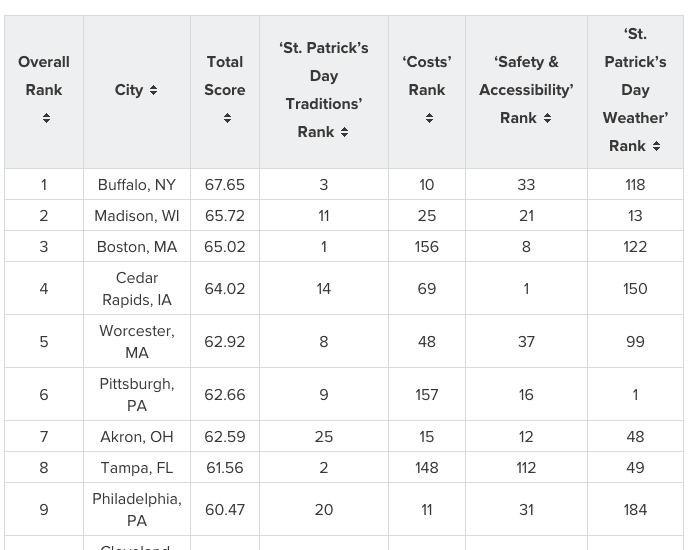Click Buffalo's total score 67.65
694x550 pixels.
[225, 185]
